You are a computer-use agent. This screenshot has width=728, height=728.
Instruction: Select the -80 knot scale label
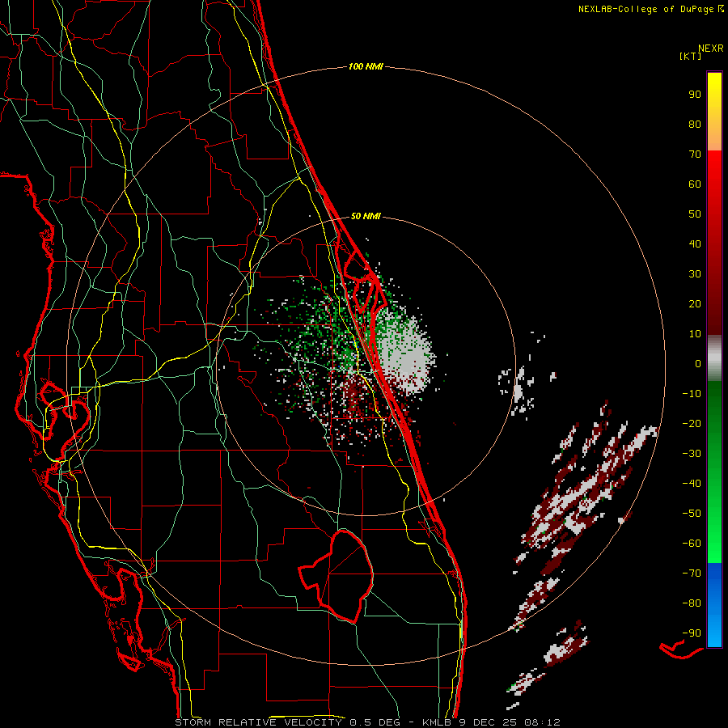pyautogui.click(x=692, y=603)
